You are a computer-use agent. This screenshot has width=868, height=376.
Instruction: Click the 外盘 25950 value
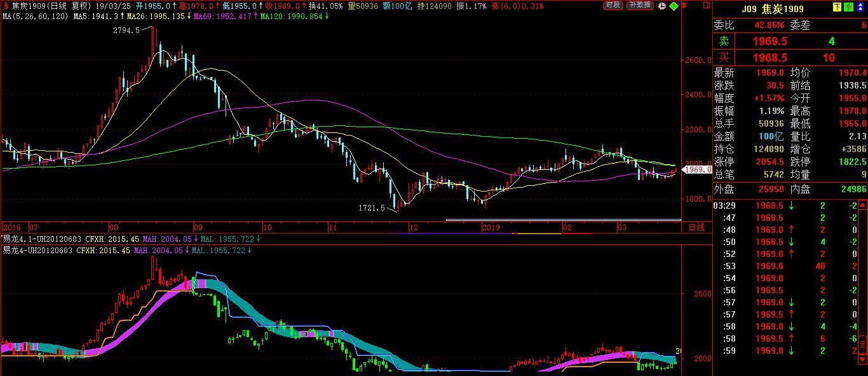coord(772,189)
